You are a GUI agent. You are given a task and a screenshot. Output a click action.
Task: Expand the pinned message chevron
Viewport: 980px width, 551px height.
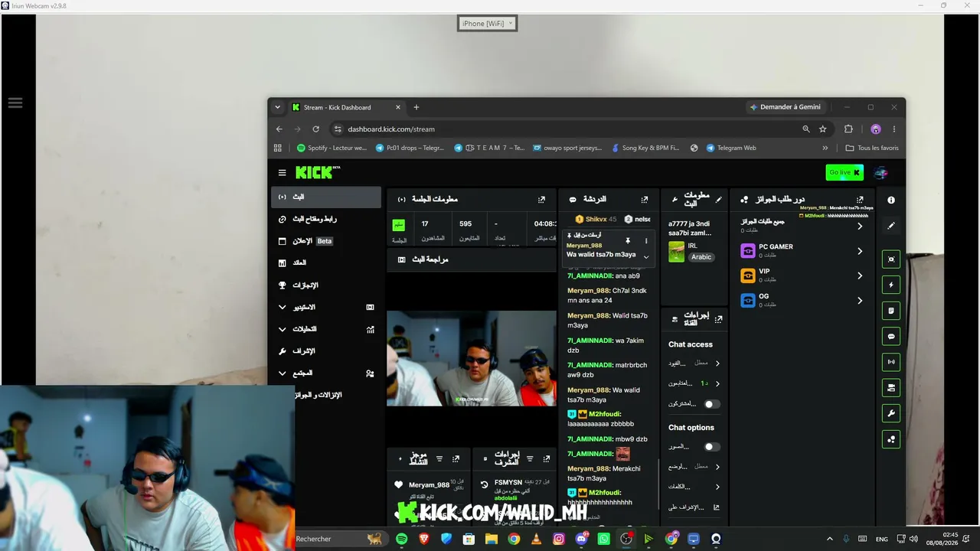pyautogui.click(x=645, y=257)
